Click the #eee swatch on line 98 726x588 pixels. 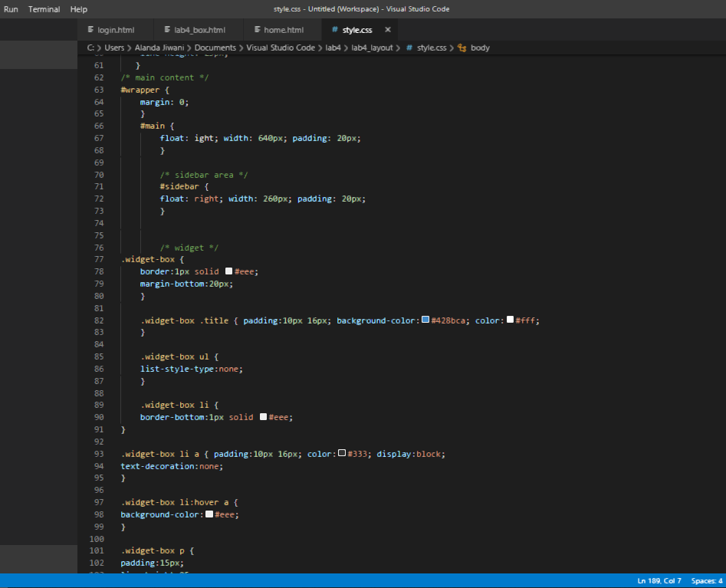tap(209, 514)
